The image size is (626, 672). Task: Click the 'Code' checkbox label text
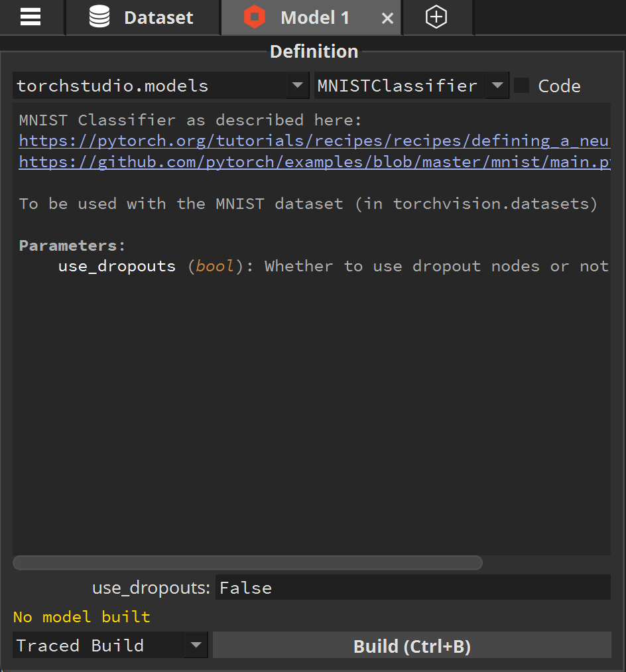tap(559, 86)
